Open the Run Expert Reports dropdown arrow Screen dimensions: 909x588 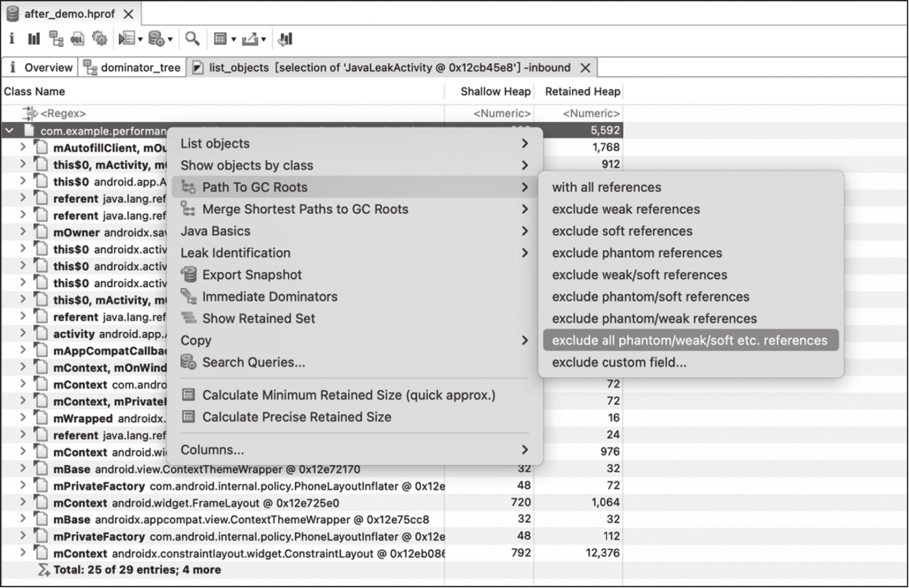click(140, 39)
